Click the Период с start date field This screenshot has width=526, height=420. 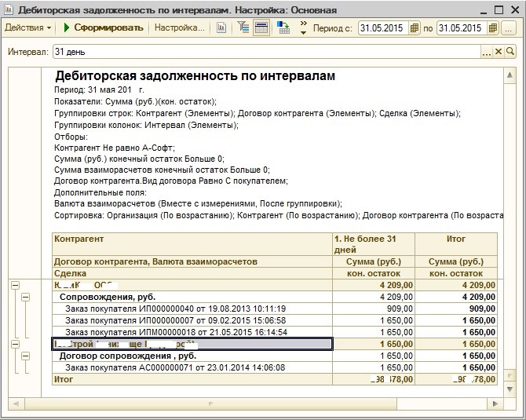tap(383, 27)
